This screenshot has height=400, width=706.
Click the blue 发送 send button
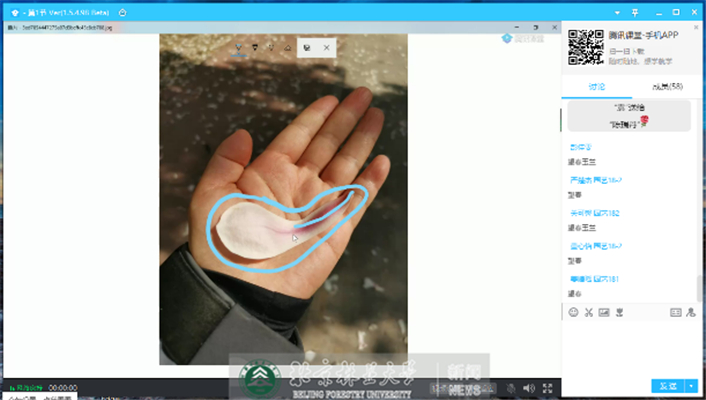667,386
